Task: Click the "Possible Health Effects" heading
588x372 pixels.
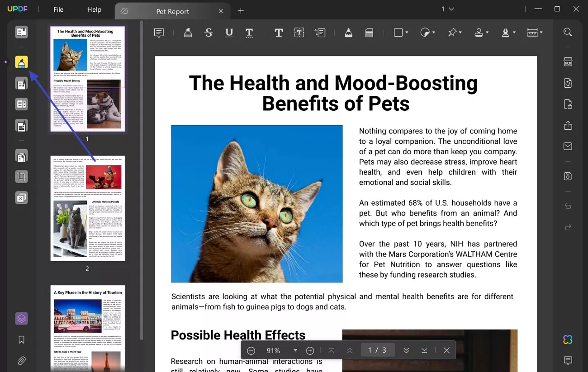Action: click(x=238, y=335)
